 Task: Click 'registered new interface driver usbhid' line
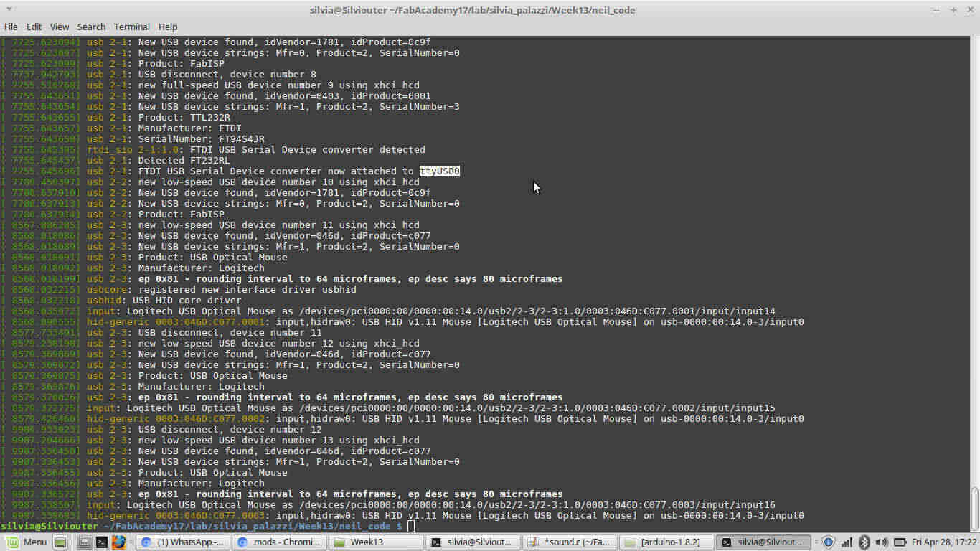248,290
